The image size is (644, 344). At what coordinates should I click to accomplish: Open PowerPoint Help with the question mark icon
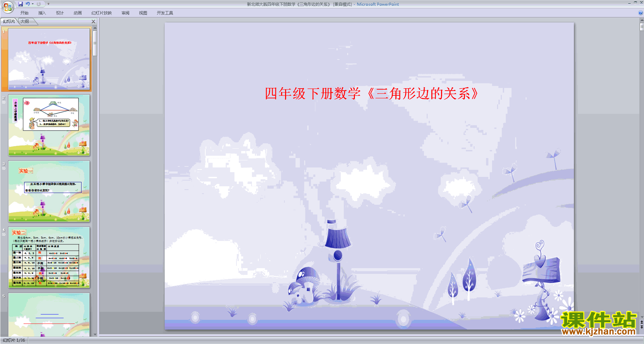640,13
